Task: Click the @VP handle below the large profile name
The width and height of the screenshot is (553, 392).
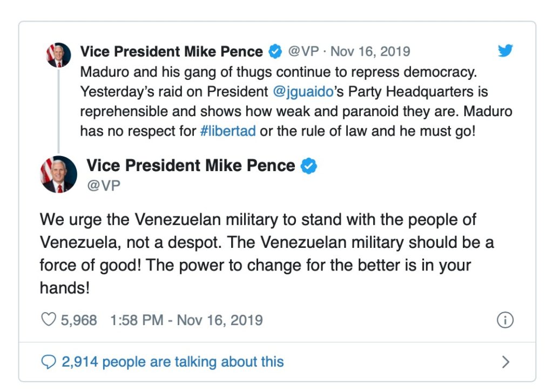Action: (x=103, y=186)
